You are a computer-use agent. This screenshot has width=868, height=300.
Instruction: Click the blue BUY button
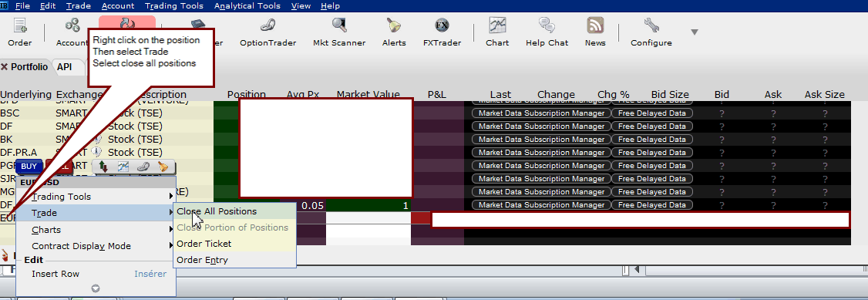pyautogui.click(x=29, y=166)
